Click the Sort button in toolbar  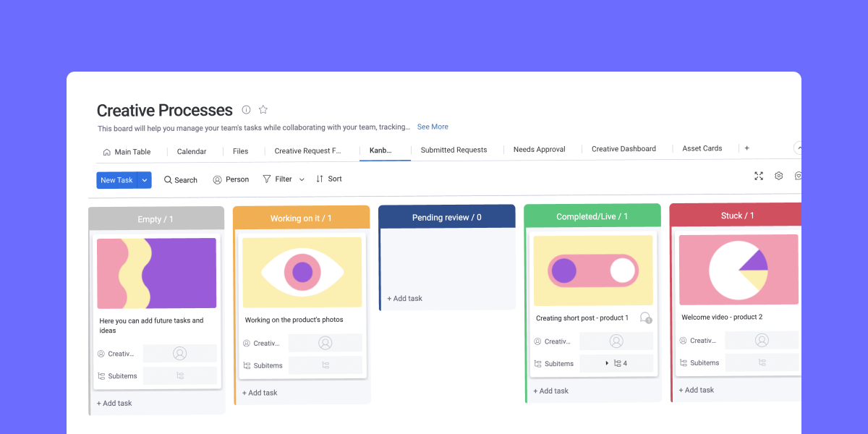point(329,179)
